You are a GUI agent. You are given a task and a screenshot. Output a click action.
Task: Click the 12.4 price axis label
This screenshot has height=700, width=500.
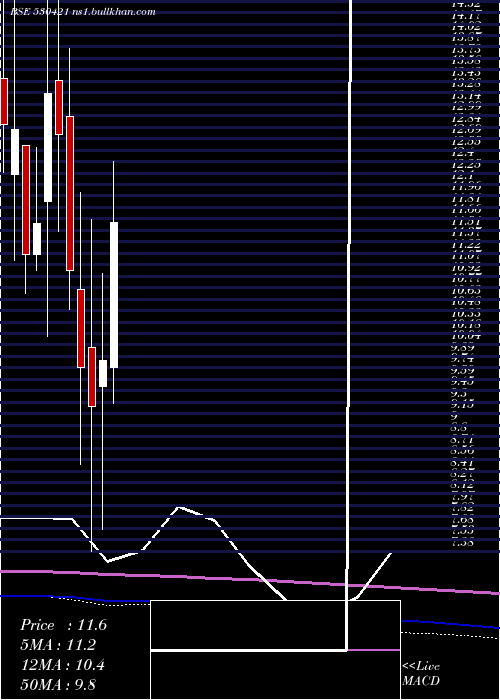click(463, 153)
